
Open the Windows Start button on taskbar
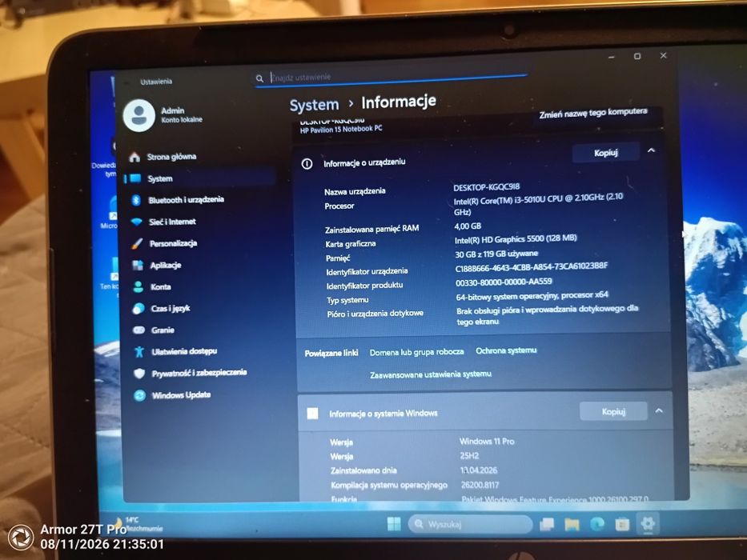click(394, 524)
